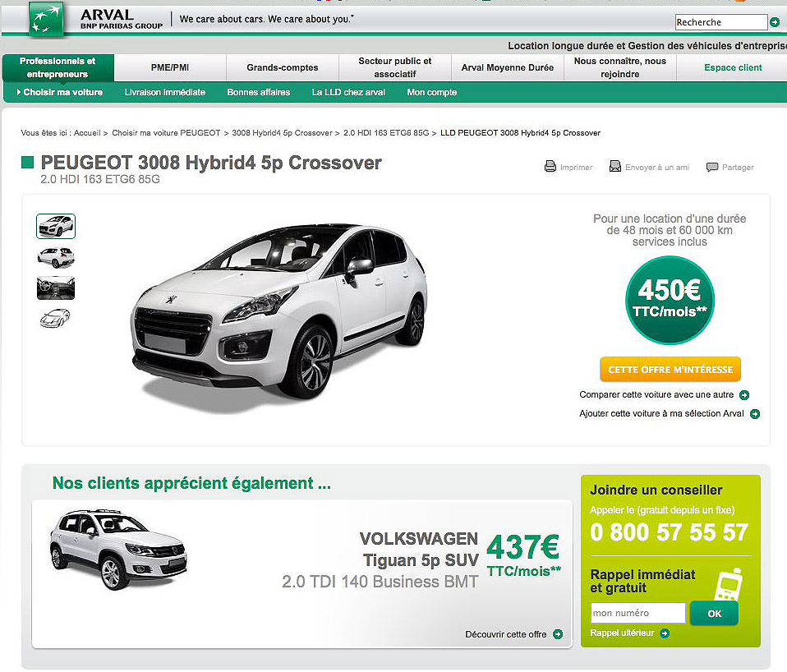The image size is (787, 672).
Task: Select the sketch outline car thumbnail
Action: [x=55, y=318]
